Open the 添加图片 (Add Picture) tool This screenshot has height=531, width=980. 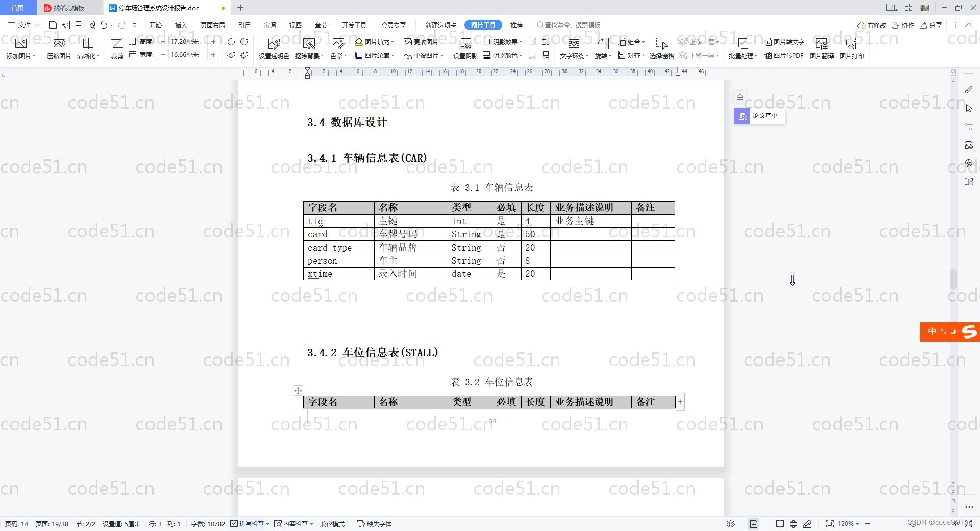tap(21, 49)
